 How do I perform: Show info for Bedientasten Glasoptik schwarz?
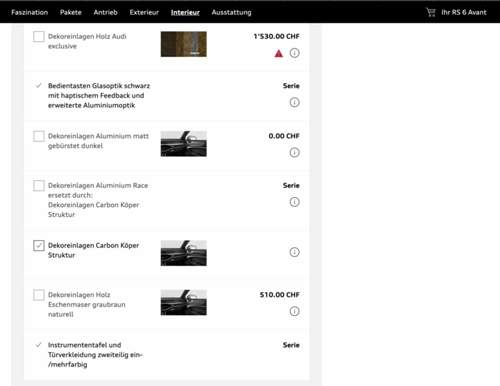click(294, 102)
